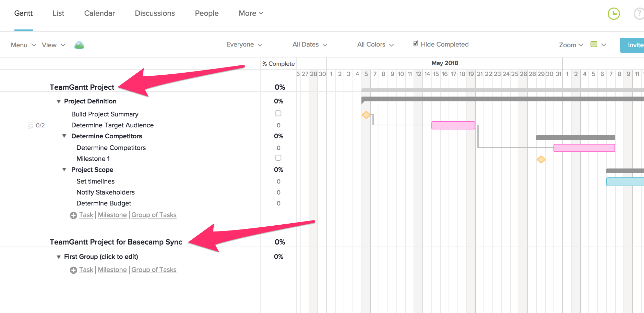Image resolution: width=644 pixels, height=313 pixels.
Task: Uncheck the Hide Completed checkbox
Action: tap(415, 44)
